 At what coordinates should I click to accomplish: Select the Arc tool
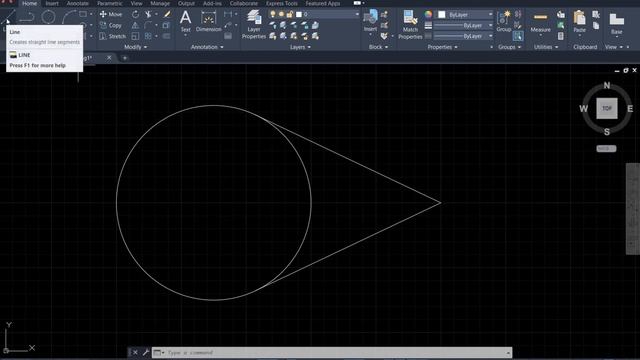(x=69, y=17)
